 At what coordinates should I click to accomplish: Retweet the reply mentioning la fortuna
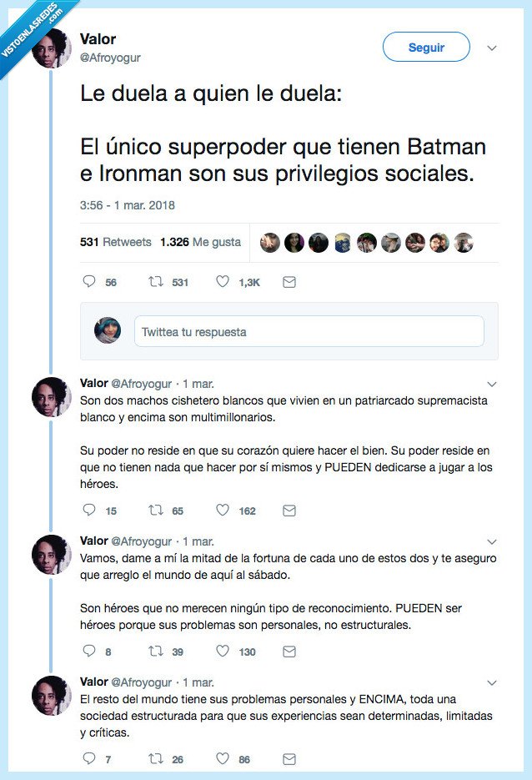[x=154, y=653]
